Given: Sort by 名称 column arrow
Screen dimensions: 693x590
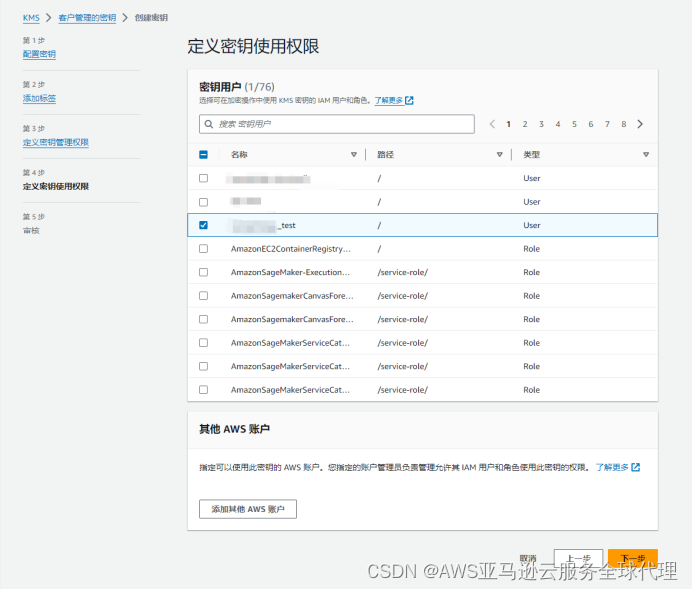Looking at the screenshot, I should click(x=354, y=155).
